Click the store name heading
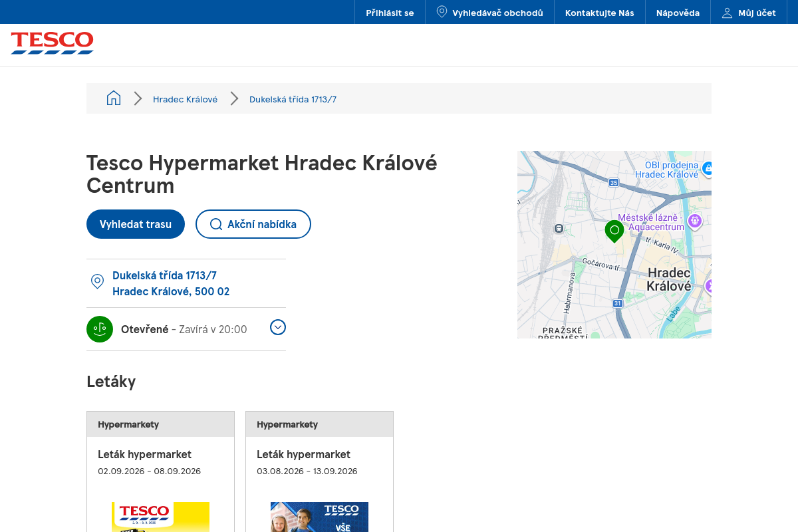This screenshot has width=798, height=532. (x=262, y=174)
